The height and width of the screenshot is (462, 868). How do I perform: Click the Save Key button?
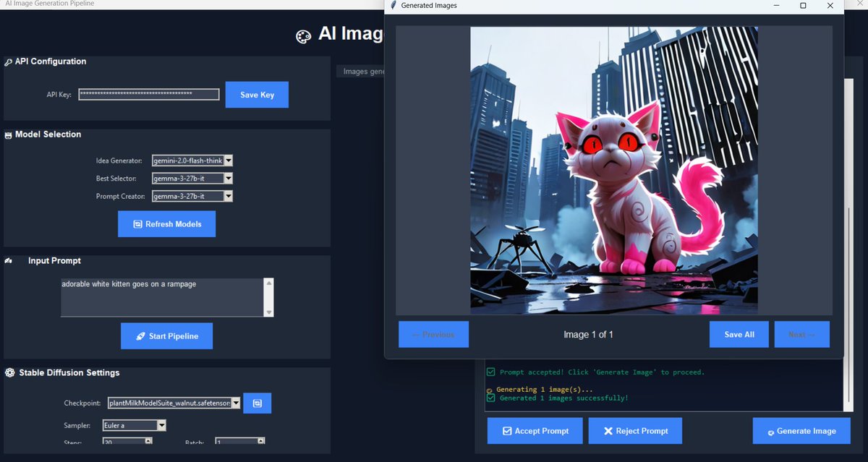tap(257, 95)
